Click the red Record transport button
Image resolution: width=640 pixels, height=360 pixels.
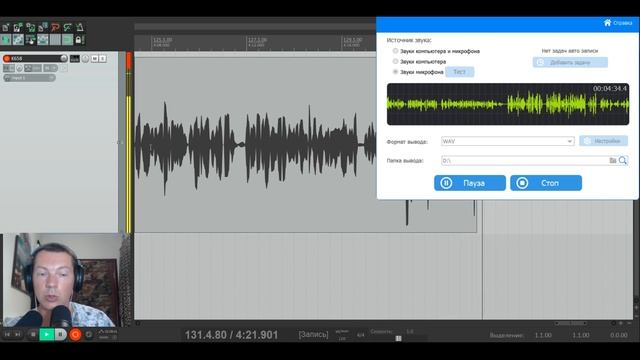[75, 335]
